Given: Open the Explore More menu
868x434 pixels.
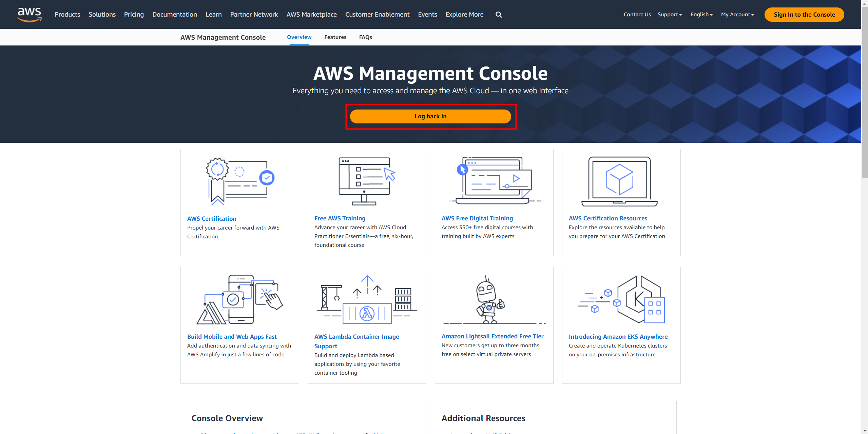Looking at the screenshot, I should coord(464,15).
